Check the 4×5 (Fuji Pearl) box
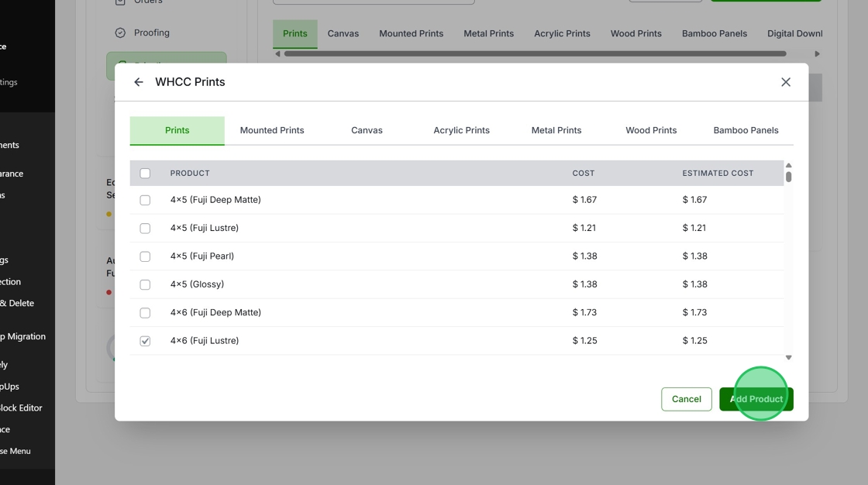 (145, 256)
